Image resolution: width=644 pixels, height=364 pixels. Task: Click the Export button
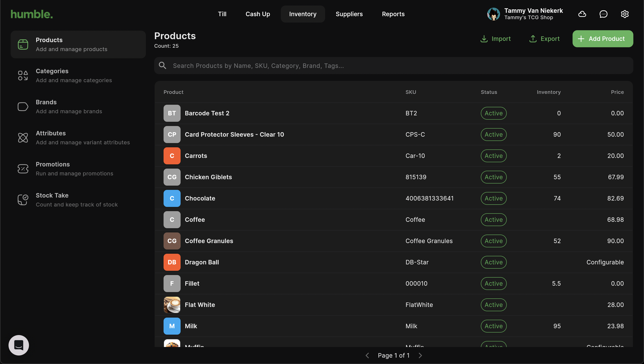click(x=544, y=39)
